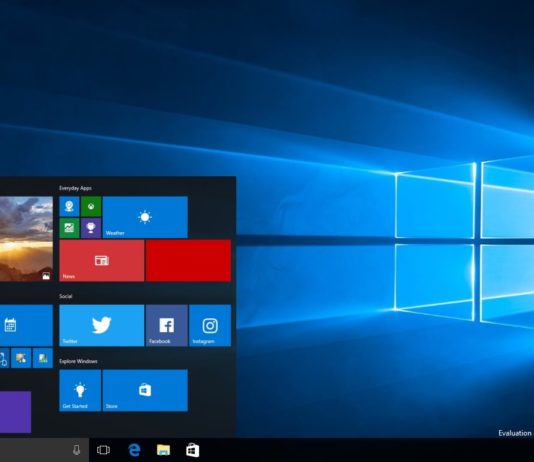Open the Get Started lightbulb tile
The image size is (534, 462).
80,391
